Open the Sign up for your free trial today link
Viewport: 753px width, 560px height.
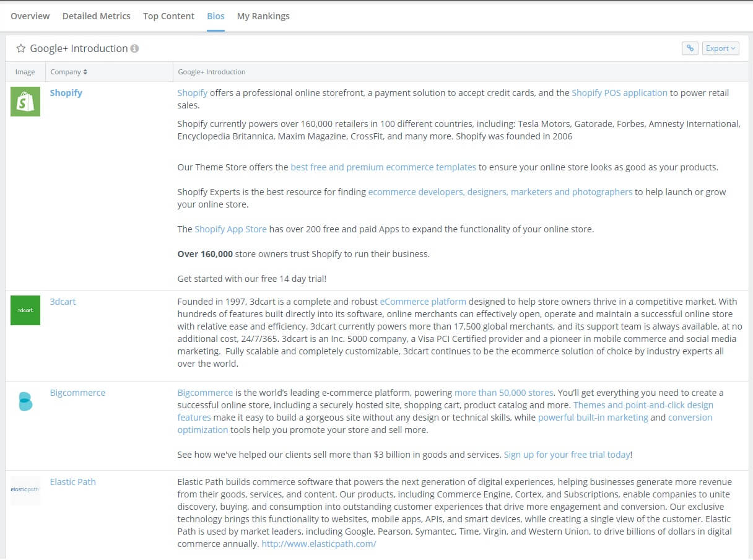[567, 455]
